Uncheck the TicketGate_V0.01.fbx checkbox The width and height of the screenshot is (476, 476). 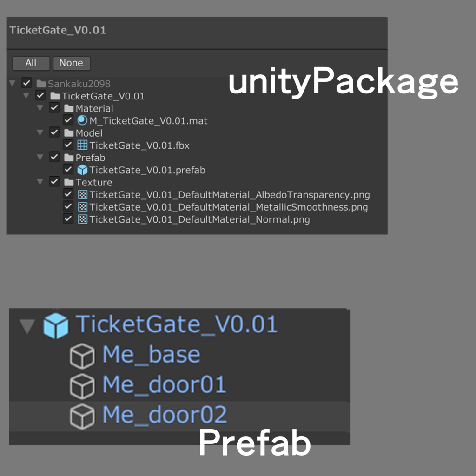pyautogui.click(x=68, y=145)
